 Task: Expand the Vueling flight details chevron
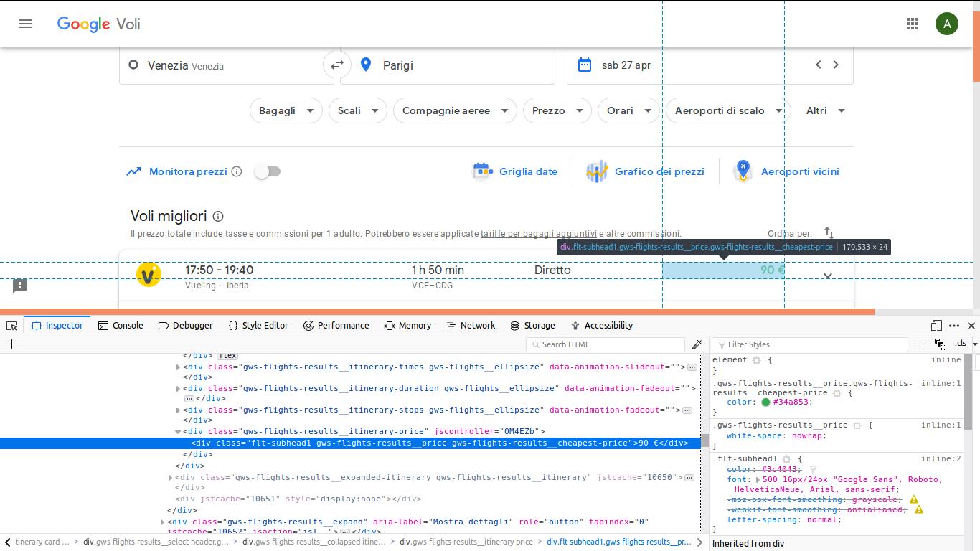828,275
